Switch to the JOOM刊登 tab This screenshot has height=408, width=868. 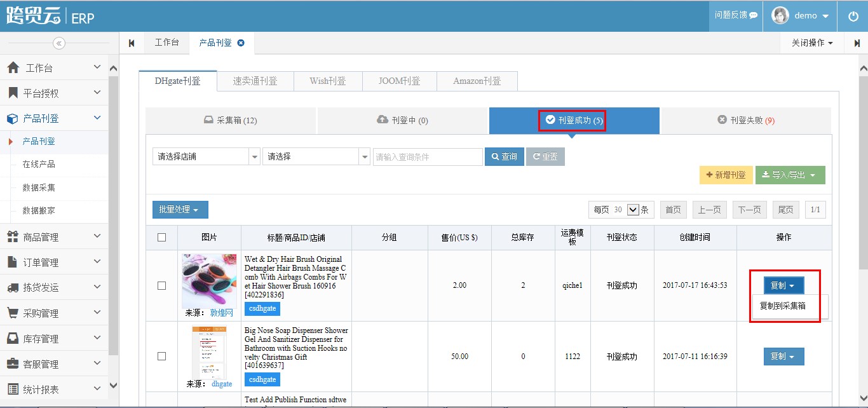[x=400, y=81]
